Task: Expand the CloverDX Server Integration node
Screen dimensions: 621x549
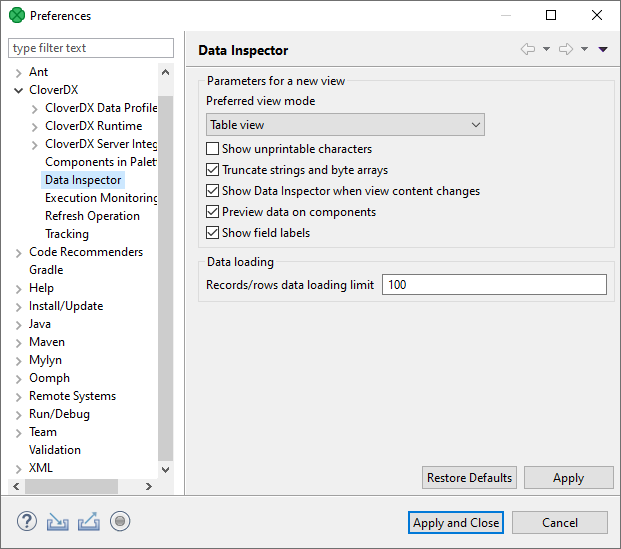Action: [35, 145]
